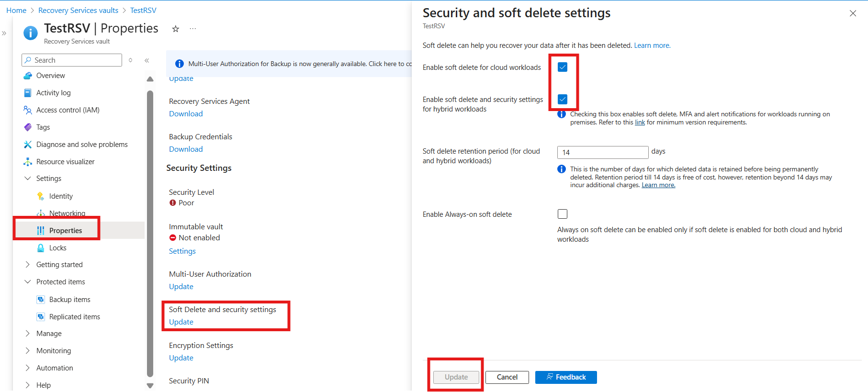Click the sidebar scroll up arrow
This screenshot has height=392, width=868.
[150, 79]
